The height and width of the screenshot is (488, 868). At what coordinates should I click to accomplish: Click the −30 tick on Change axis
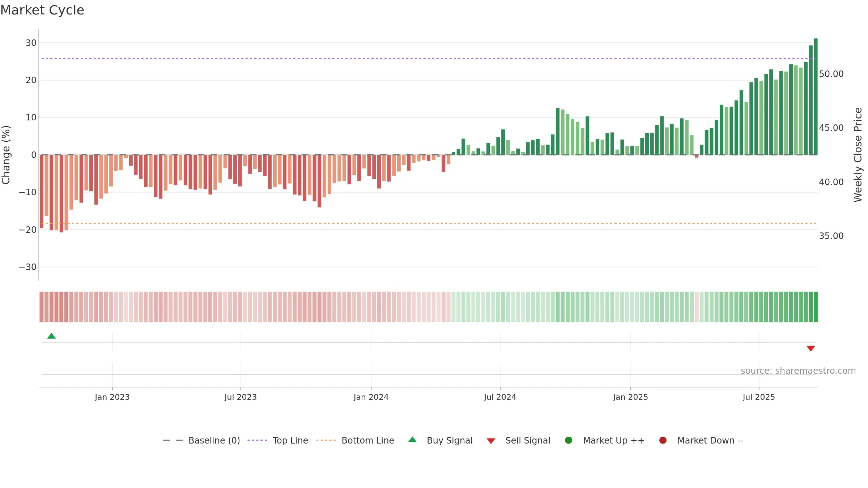pos(28,267)
